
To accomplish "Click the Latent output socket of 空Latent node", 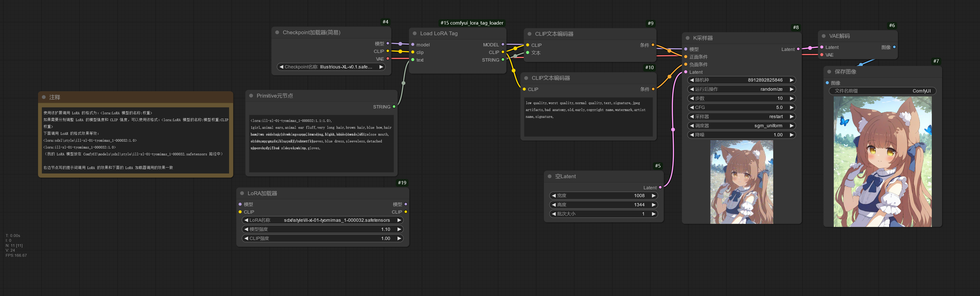I will pyautogui.click(x=661, y=187).
